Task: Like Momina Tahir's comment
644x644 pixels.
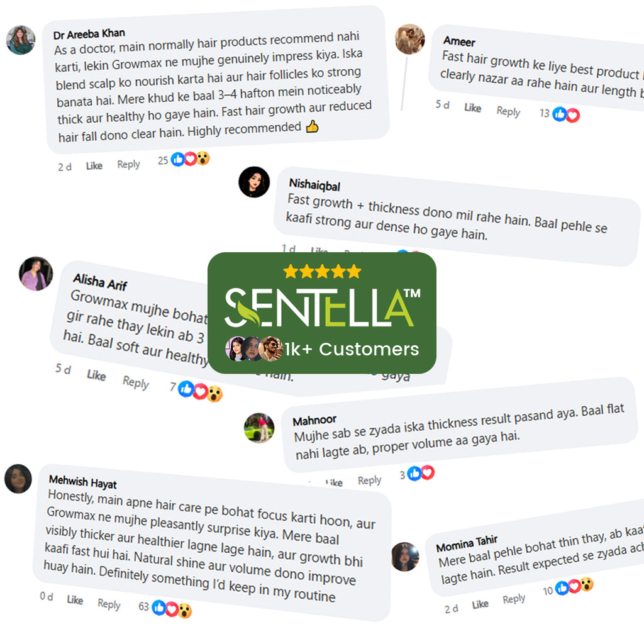Action: coord(480,604)
